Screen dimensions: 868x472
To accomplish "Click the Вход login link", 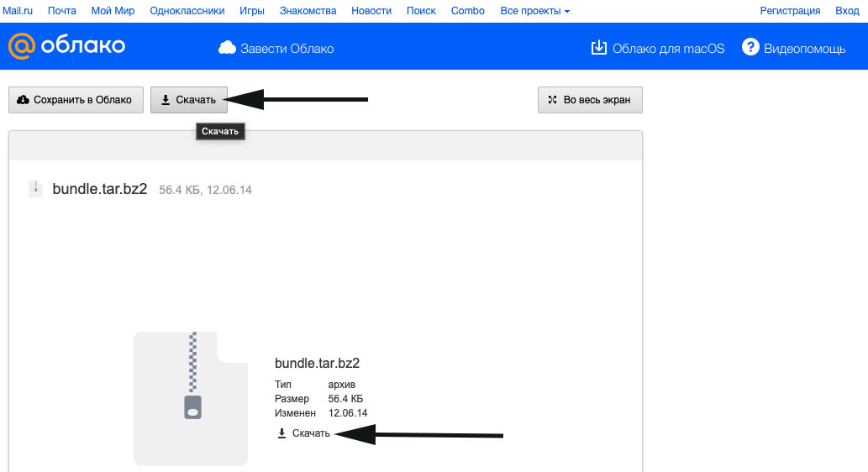I will click(x=847, y=11).
